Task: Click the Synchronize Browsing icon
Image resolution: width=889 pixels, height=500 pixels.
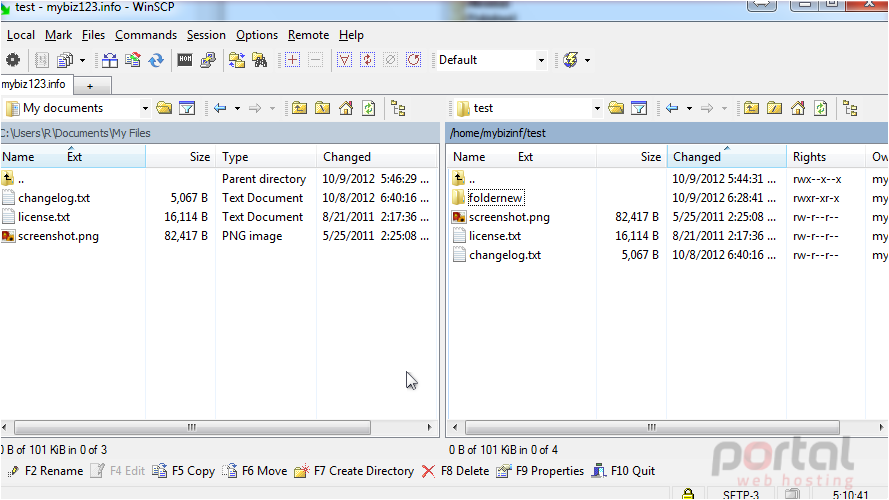Action: point(237,60)
